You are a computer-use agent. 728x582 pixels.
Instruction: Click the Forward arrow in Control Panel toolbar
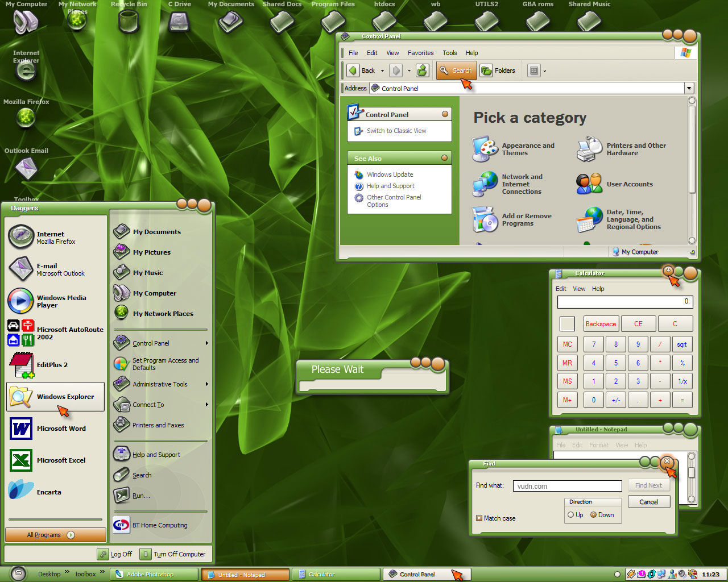[x=396, y=70]
